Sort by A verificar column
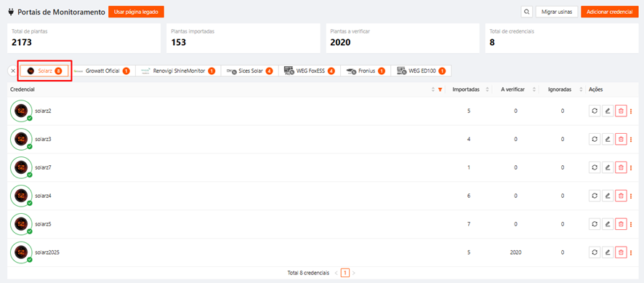Screen dimensions: 644x283 534,89
